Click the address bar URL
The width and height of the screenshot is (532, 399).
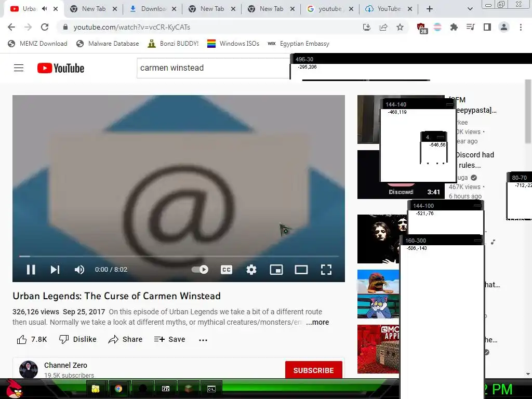[131, 27]
